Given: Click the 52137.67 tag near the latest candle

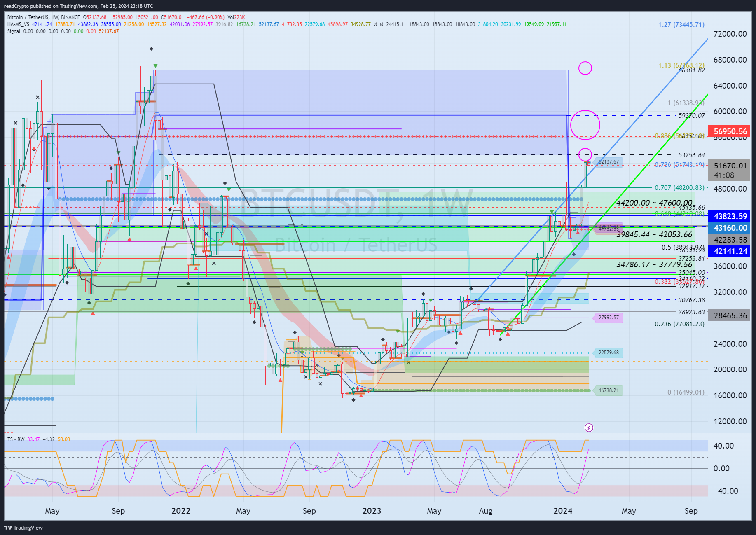Looking at the screenshot, I should 609,162.
